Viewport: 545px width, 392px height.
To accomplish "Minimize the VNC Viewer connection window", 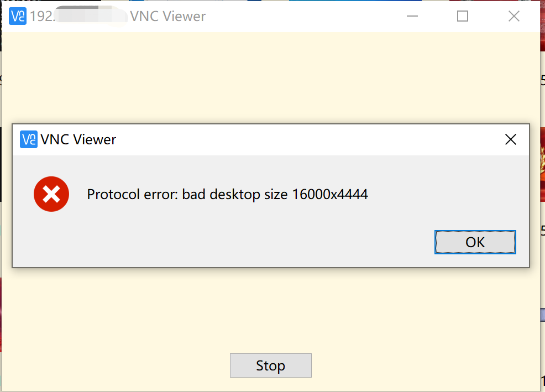I will (x=412, y=16).
